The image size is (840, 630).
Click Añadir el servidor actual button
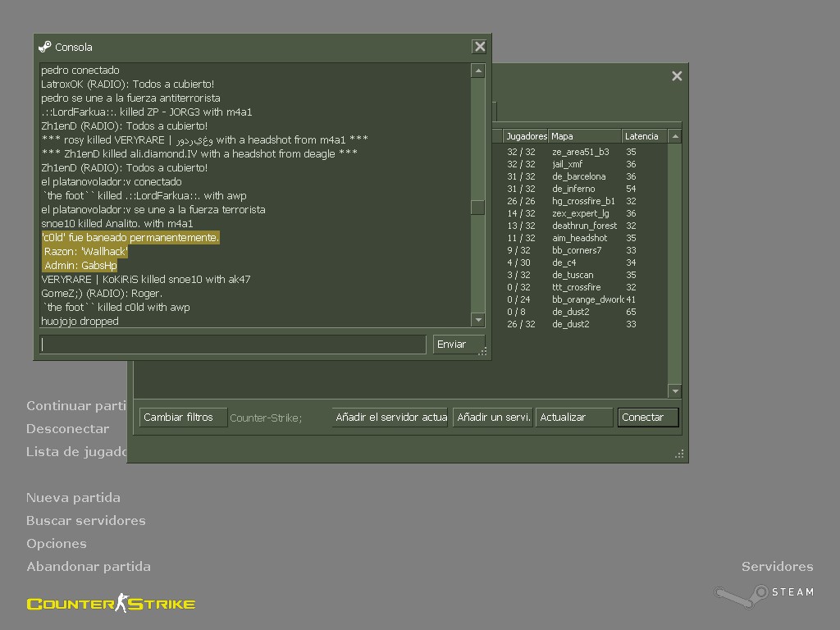[390, 418]
